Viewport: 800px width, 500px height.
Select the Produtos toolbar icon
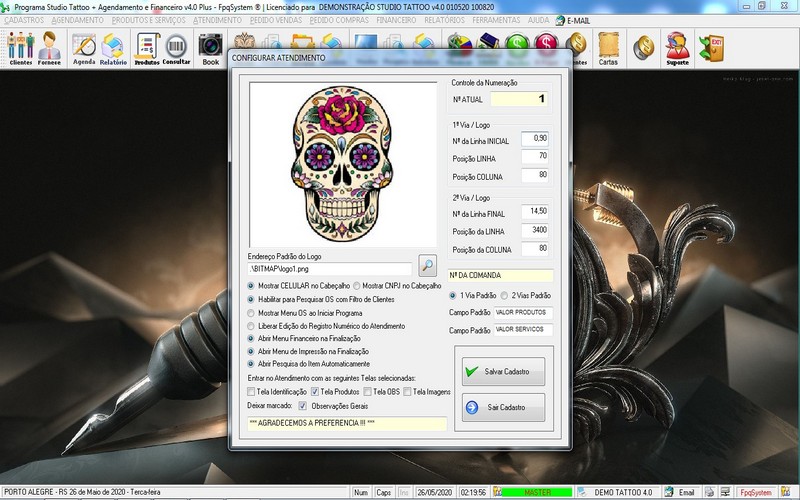click(x=147, y=47)
